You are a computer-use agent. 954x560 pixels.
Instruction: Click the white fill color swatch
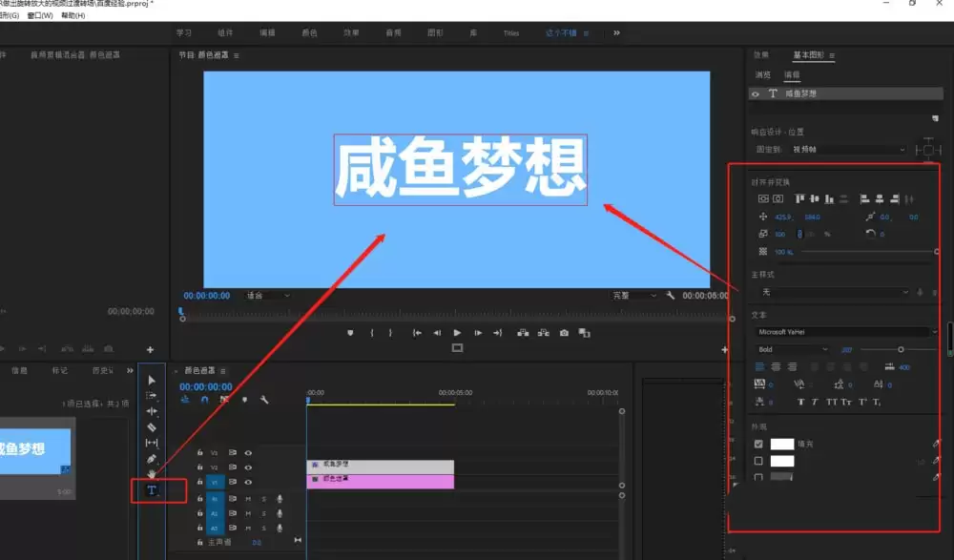782,444
